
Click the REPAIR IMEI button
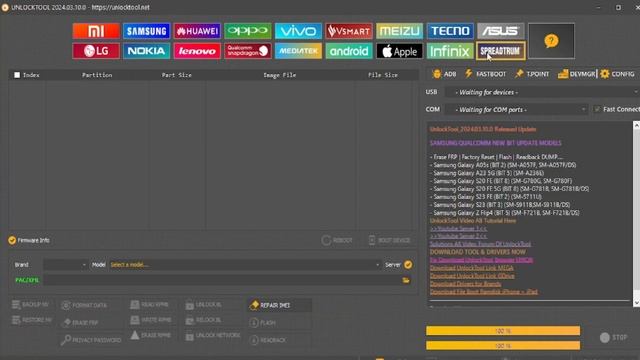[280, 305]
